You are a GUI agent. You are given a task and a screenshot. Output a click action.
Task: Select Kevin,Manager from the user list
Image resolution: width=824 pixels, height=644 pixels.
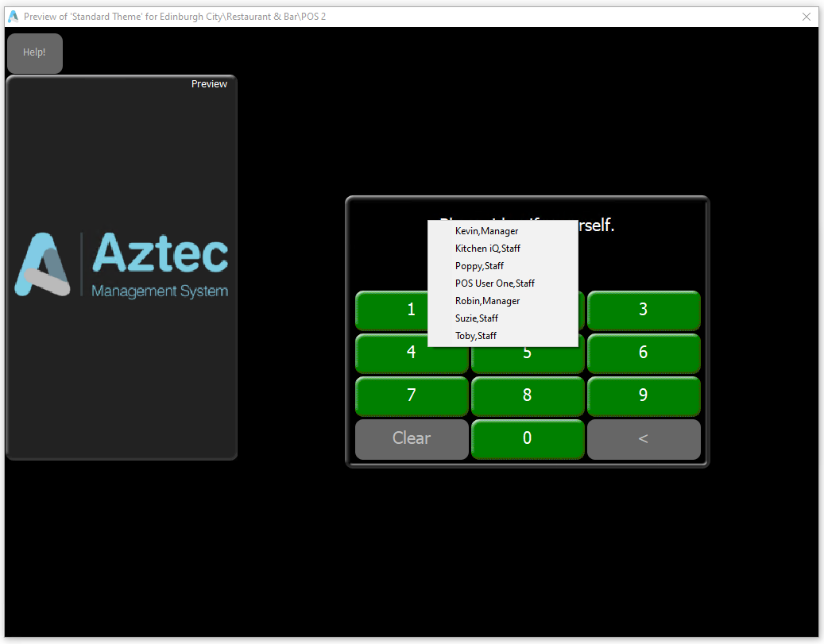(486, 231)
